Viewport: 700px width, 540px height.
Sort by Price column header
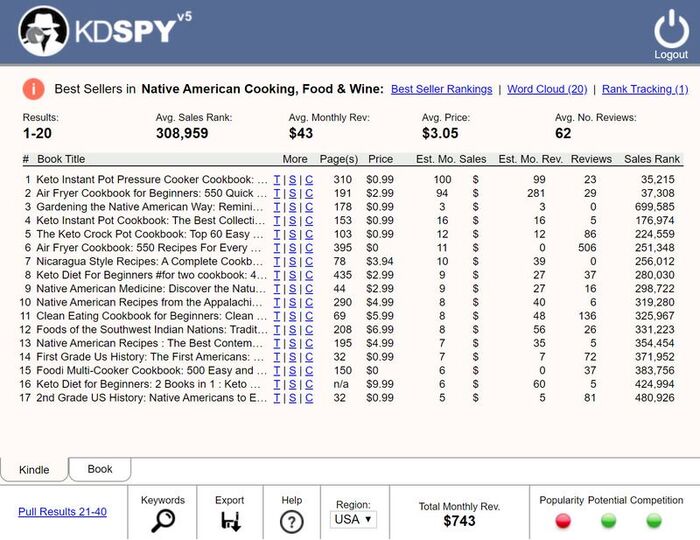pos(380,159)
